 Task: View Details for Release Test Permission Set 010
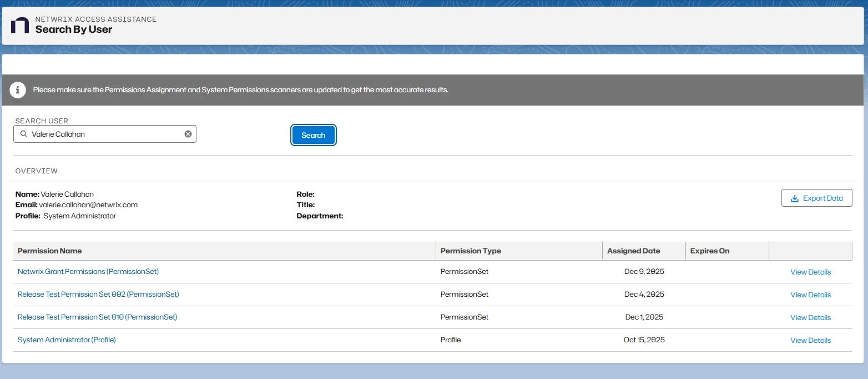810,318
